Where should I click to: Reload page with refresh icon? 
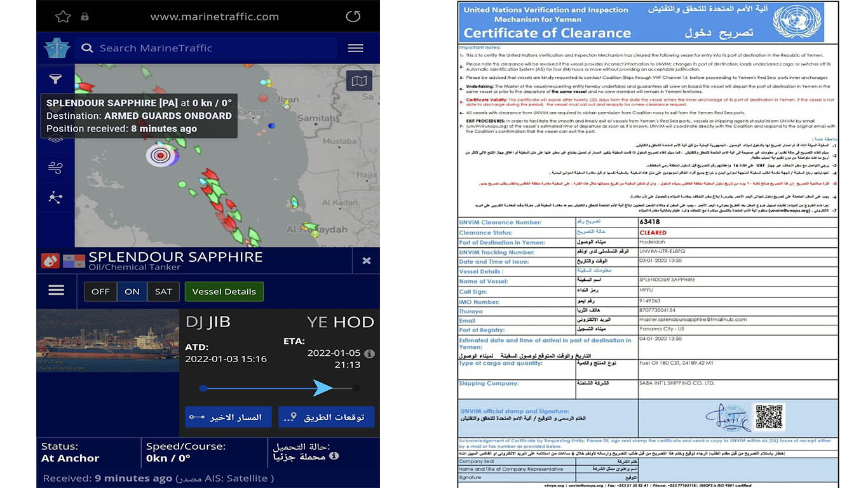pyautogui.click(x=353, y=17)
